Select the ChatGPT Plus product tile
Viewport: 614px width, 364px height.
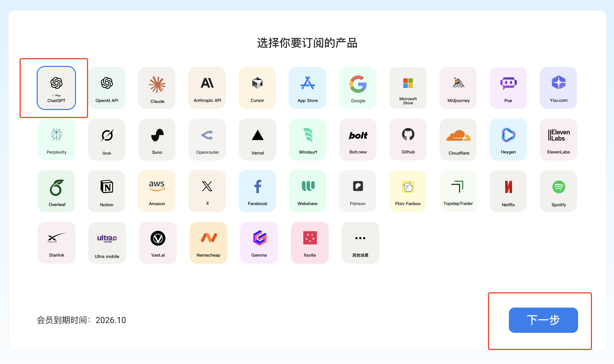tap(56, 88)
